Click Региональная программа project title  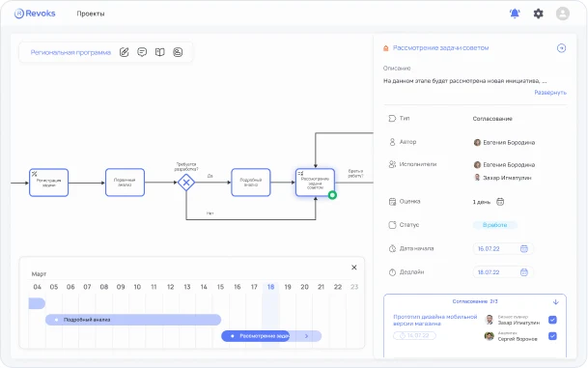pos(70,52)
